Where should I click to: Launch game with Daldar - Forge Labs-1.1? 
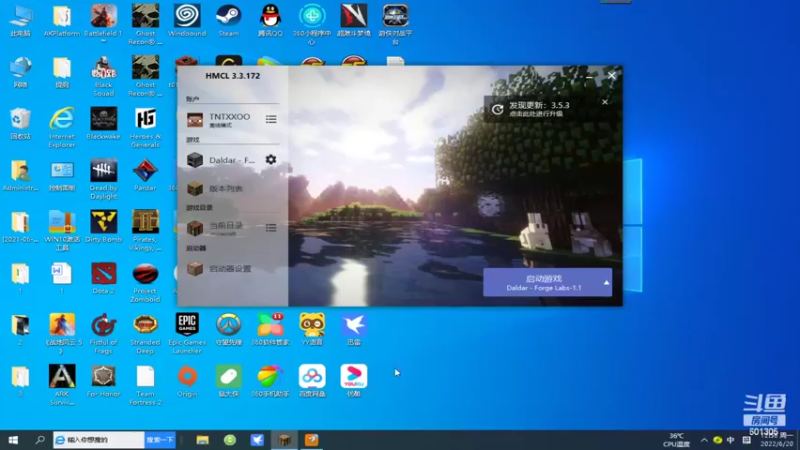coord(542,283)
